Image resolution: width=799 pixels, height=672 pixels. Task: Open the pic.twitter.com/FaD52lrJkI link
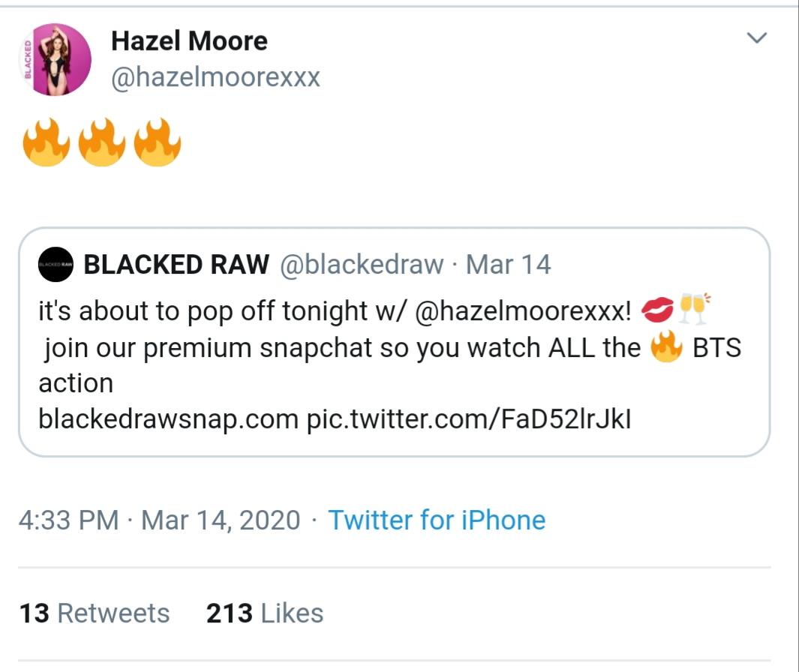click(x=469, y=419)
